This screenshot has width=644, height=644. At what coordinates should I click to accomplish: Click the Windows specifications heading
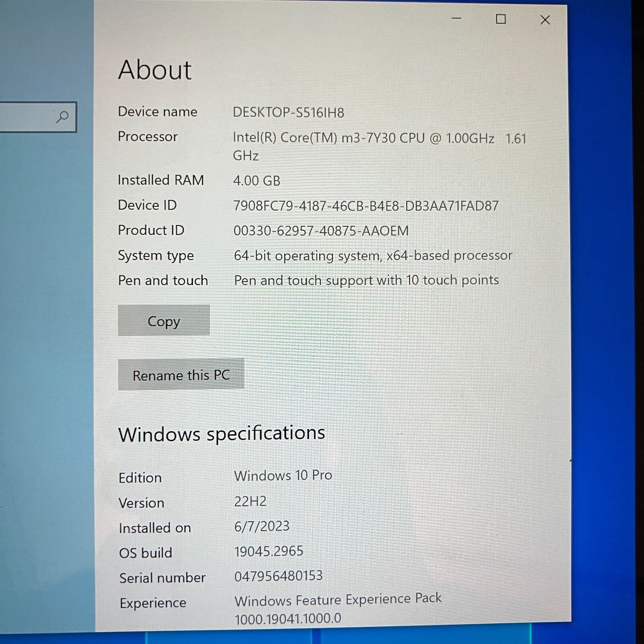[x=222, y=434]
